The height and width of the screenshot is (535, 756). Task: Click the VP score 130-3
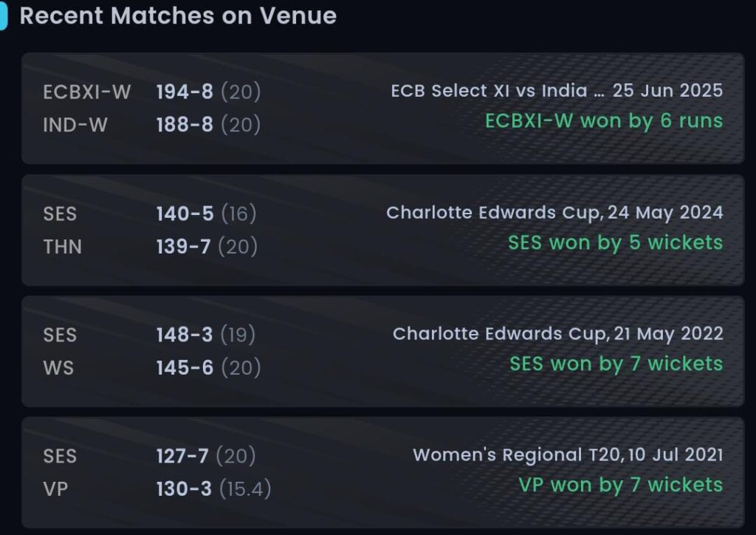pos(184,489)
